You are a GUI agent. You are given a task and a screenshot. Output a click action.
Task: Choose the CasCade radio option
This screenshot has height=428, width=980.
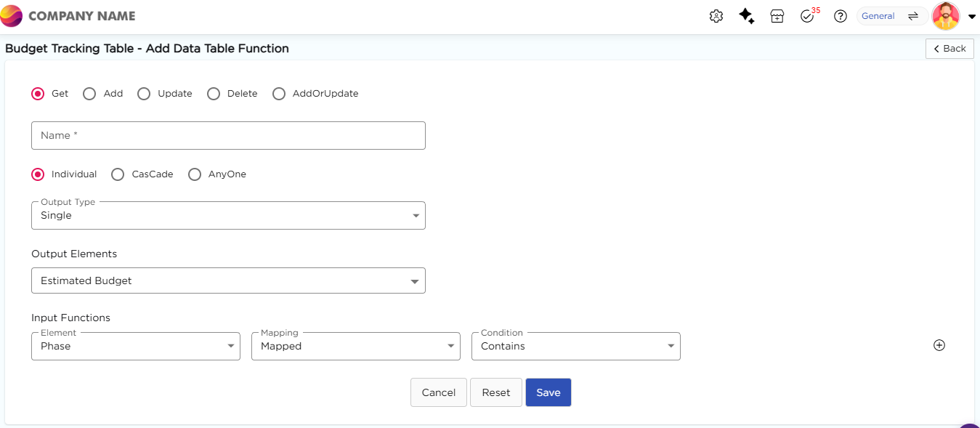pos(118,174)
